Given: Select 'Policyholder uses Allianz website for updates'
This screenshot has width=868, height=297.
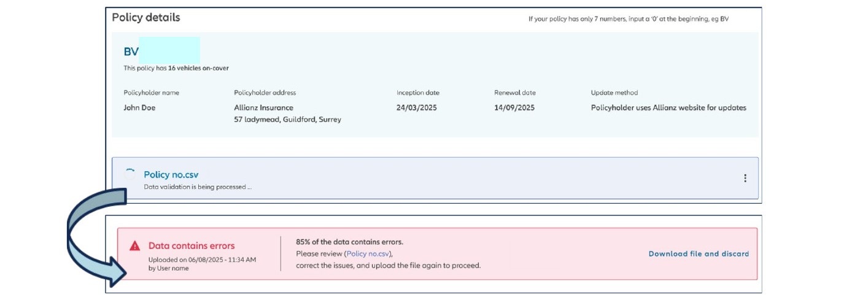Looking at the screenshot, I should coord(668,107).
